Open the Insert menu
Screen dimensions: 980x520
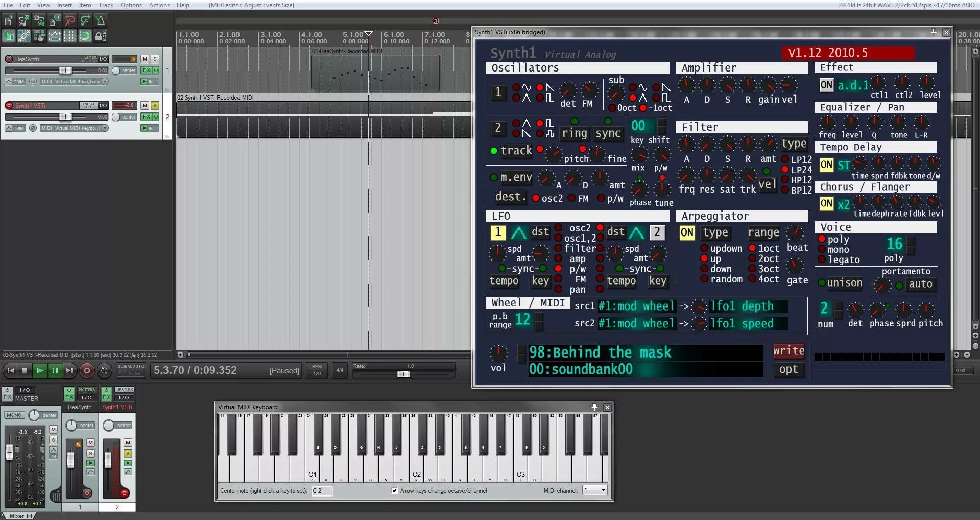64,5
